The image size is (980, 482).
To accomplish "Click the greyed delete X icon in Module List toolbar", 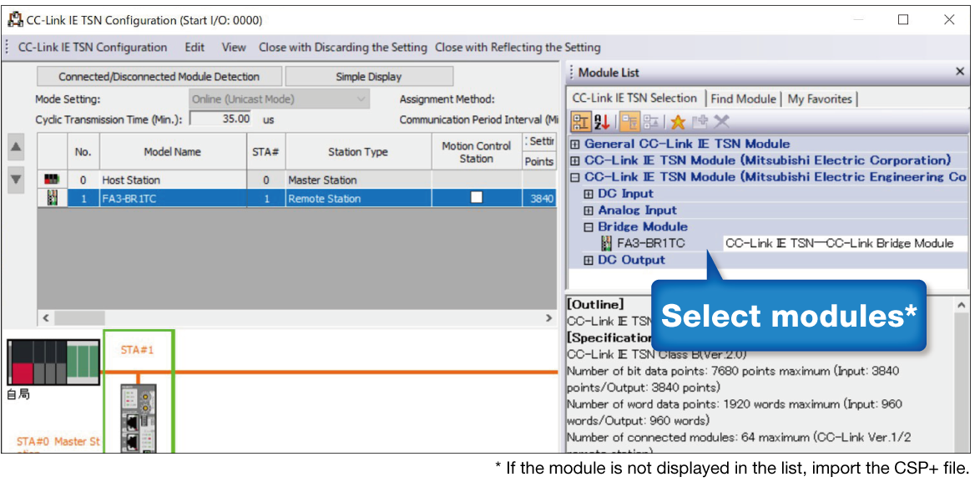I will [x=722, y=122].
